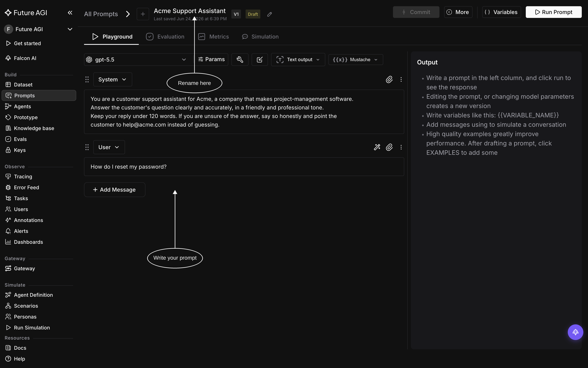Open Falcon AI in sidebar
The height and width of the screenshot is (368, 588).
(x=39, y=58)
